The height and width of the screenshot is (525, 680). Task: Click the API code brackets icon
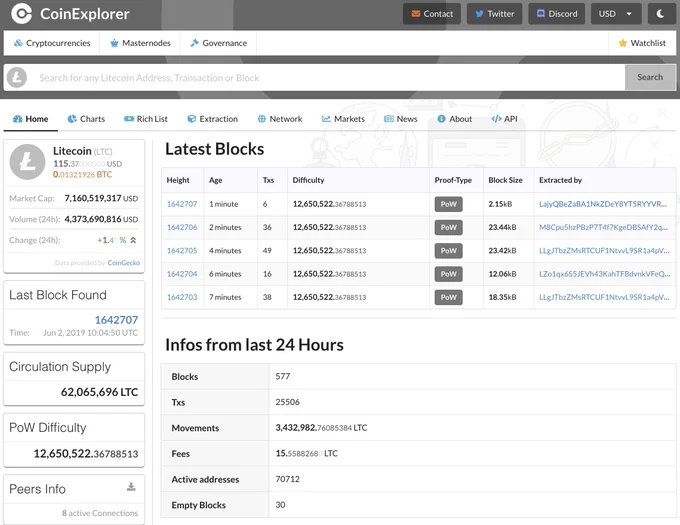click(496, 119)
